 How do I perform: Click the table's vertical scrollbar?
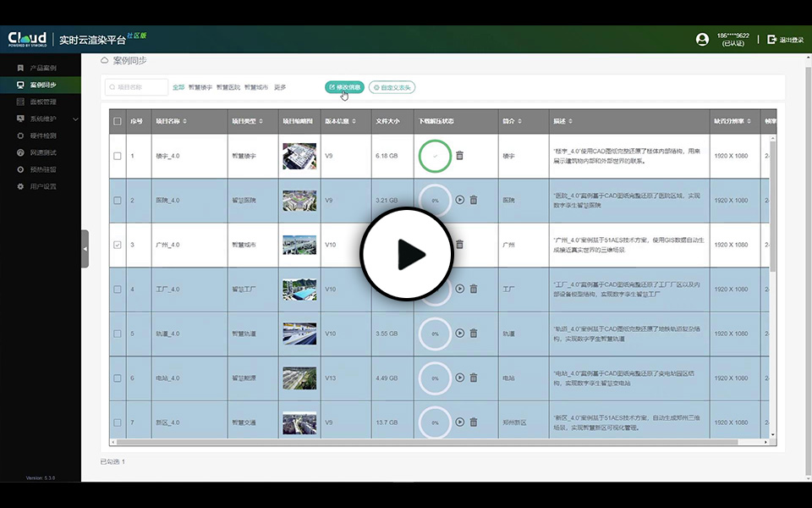(x=773, y=207)
